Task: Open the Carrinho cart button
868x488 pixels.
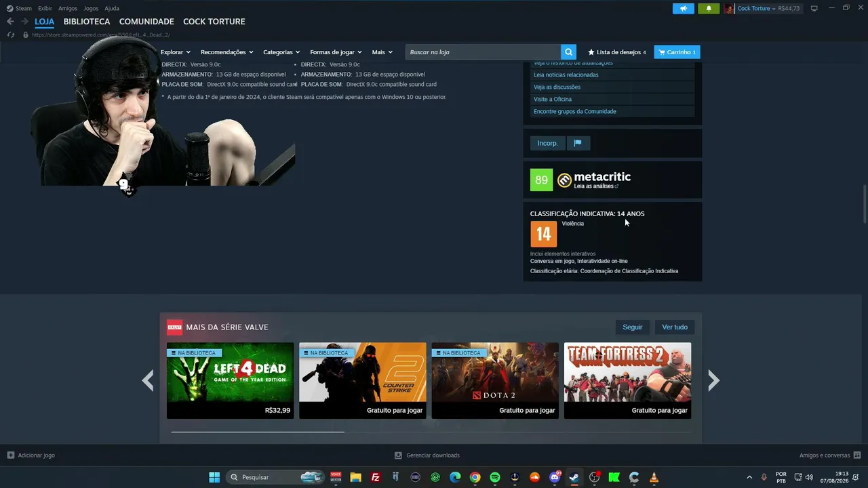Action: tap(677, 52)
